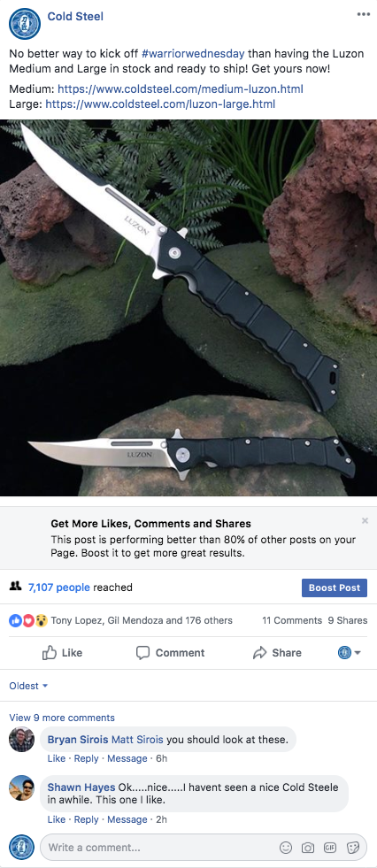Screen dimensions: 377x868
Task: Like the Cold Steel post
Action: pos(63,653)
